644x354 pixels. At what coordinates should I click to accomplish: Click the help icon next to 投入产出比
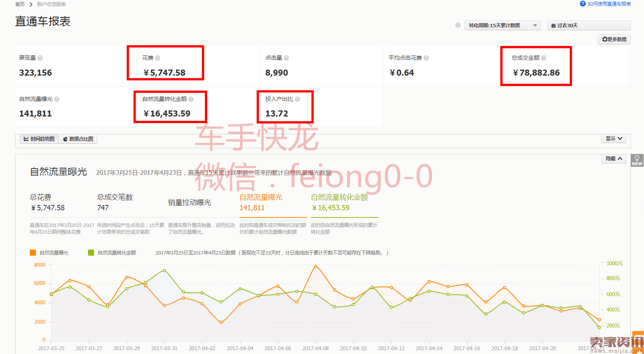(x=297, y=99)
